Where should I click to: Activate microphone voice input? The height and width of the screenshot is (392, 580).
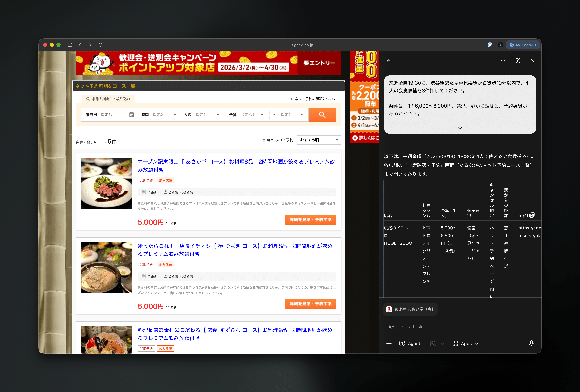click(x=531, y=343)
